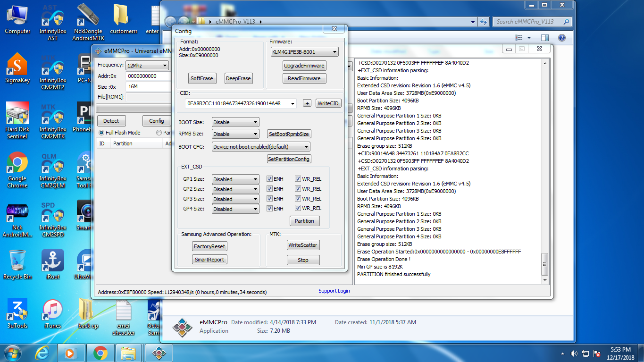Click the Partition button
The height and width of the screenshot is (362, 644).
pyautogui.click(x=304, y=221)
